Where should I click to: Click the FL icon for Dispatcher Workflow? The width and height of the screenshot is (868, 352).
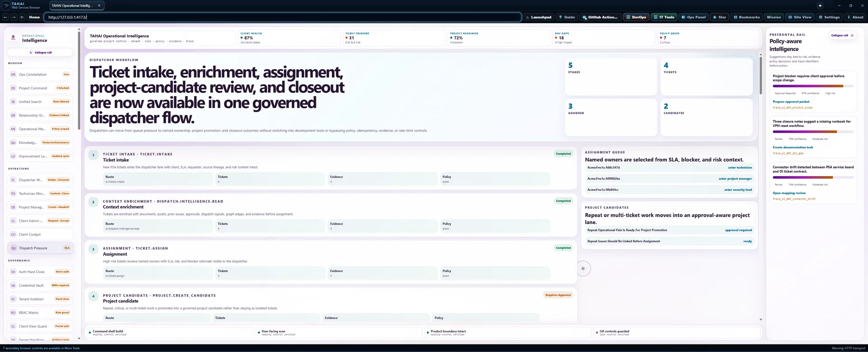pos(13,180)
